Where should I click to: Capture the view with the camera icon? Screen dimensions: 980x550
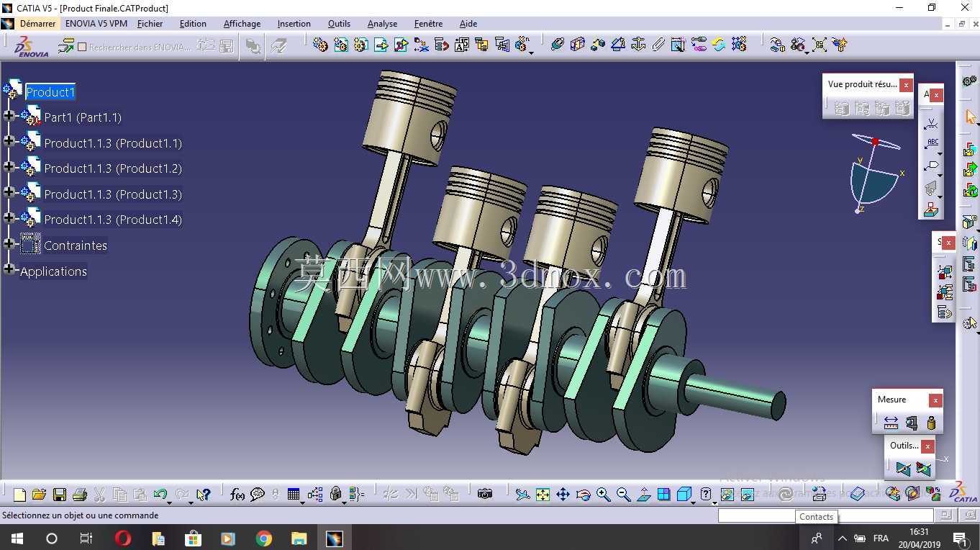point(485,495)
